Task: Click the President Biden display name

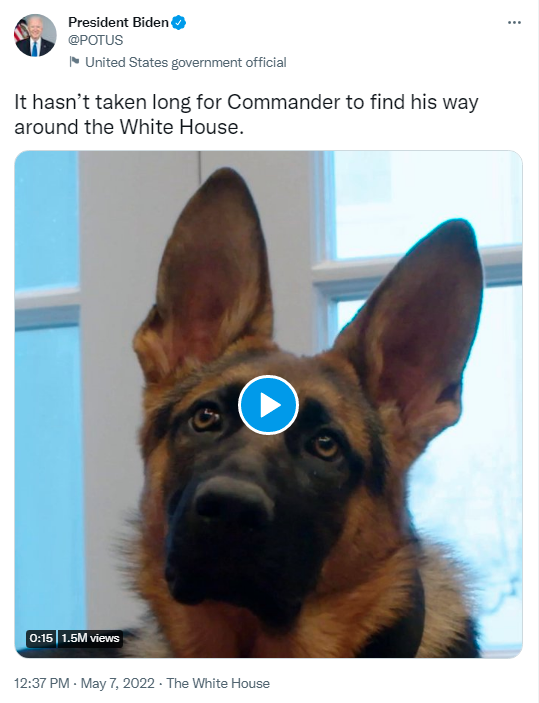Action: (118, 22)
